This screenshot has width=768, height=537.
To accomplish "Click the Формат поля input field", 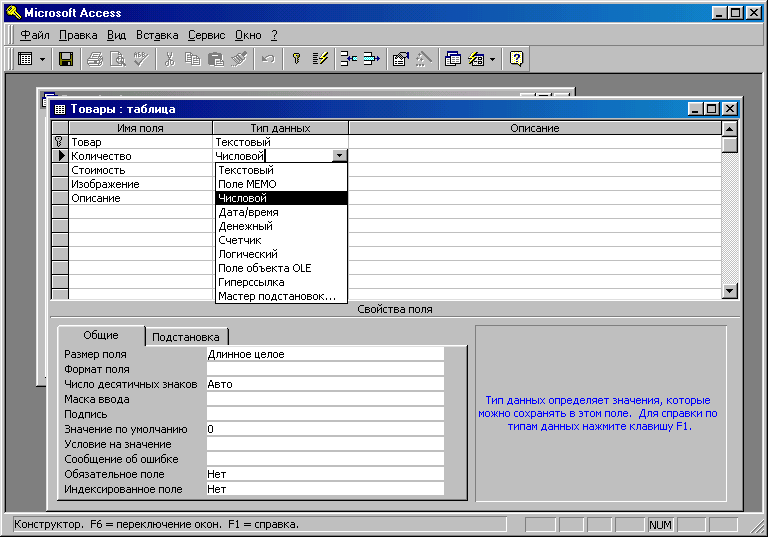I will 325,369.
